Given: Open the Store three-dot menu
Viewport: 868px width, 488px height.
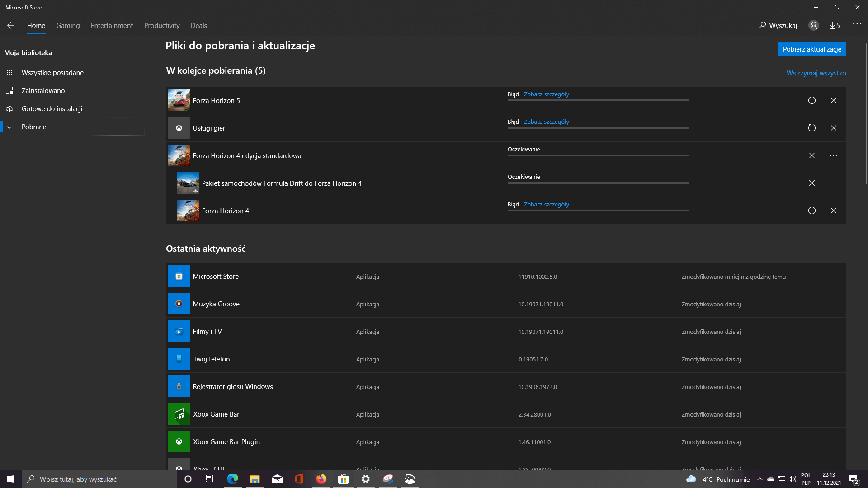Looking at the screenshot, I should click(857, 24).
